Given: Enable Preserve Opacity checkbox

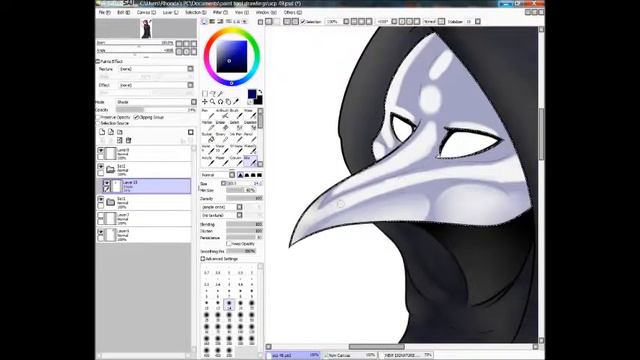Looking at the screenshot, I should click(98, 118).
